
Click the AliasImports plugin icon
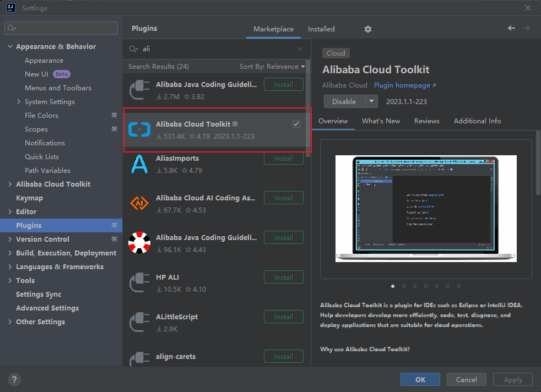[x=139, y=165]
